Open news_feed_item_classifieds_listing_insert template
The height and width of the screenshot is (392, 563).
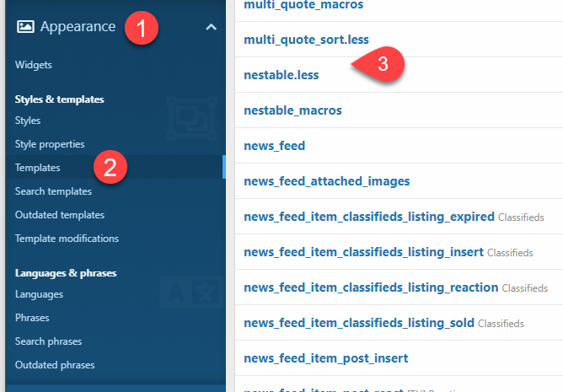364,252
